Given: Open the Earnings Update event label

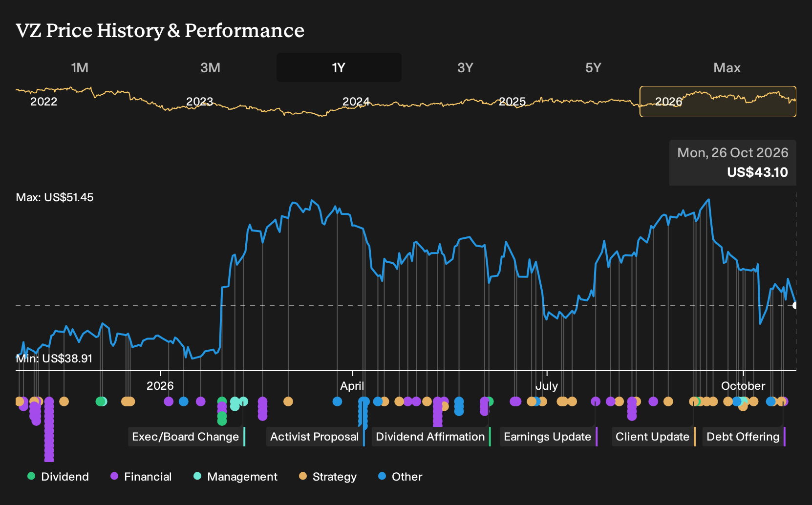Looking at the screenshot, I should 549,437.
